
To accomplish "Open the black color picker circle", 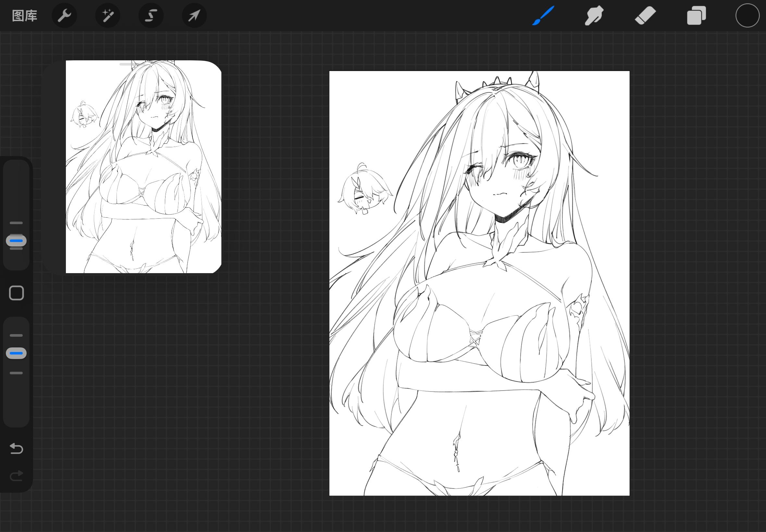I will pos(747,16).
